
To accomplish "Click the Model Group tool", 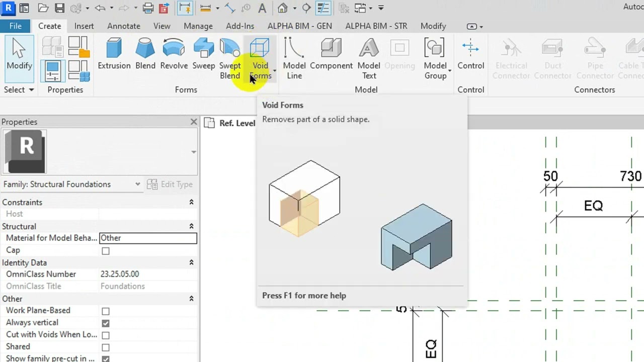I will pyautogui.click(x=435, y=59).
